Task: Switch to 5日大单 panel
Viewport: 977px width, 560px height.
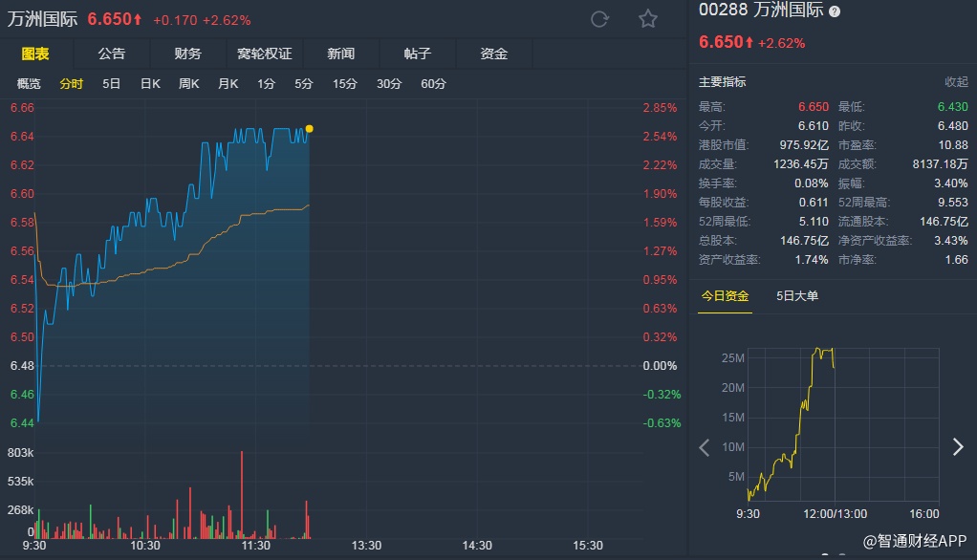Action: click(797, 296)
